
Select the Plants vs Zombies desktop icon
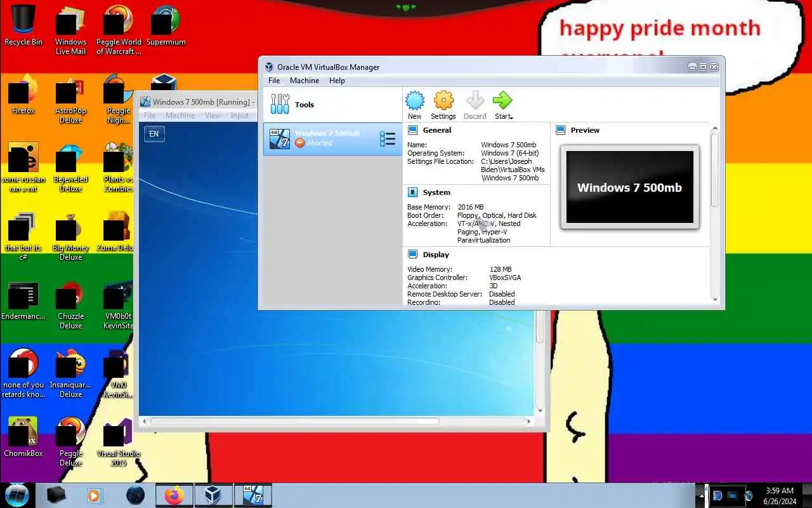pos(119,167)
